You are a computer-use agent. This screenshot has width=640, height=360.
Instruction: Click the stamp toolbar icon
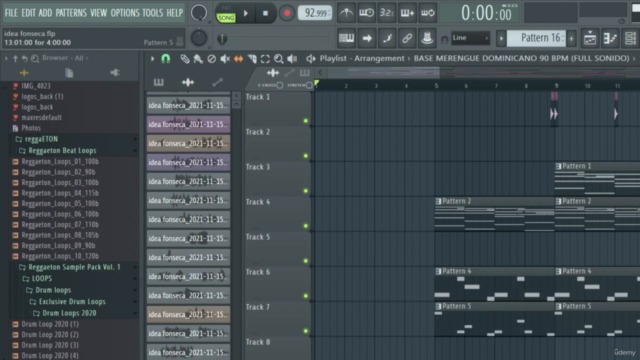point(427,38)
